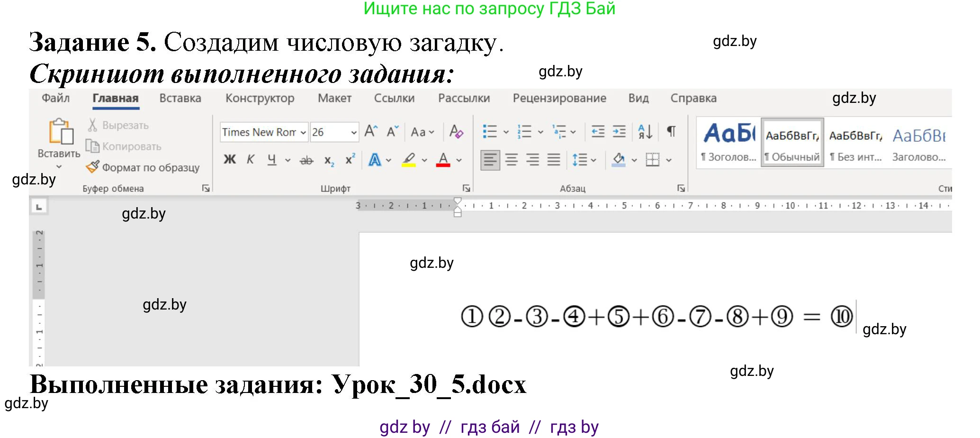Apply the Обычный style

(x=791, y=142)
